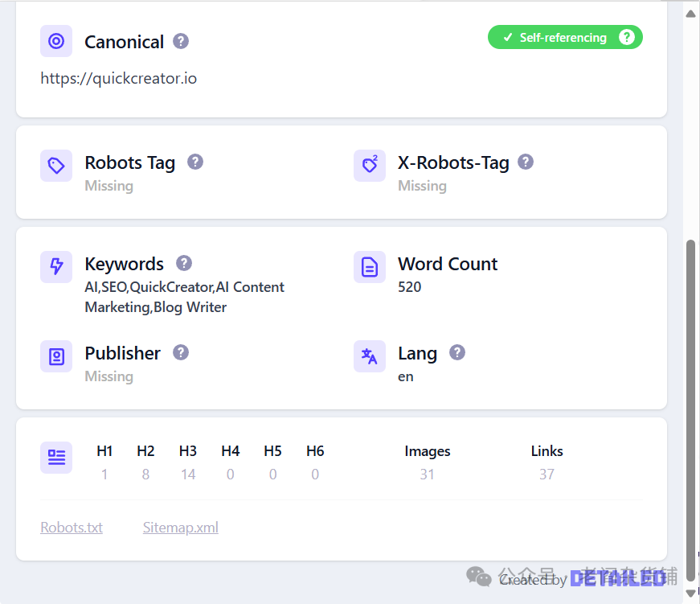Click the Publisher icon
Viewport: 700px width, 604px height.
pyautogui.click(x=56, y=356)
